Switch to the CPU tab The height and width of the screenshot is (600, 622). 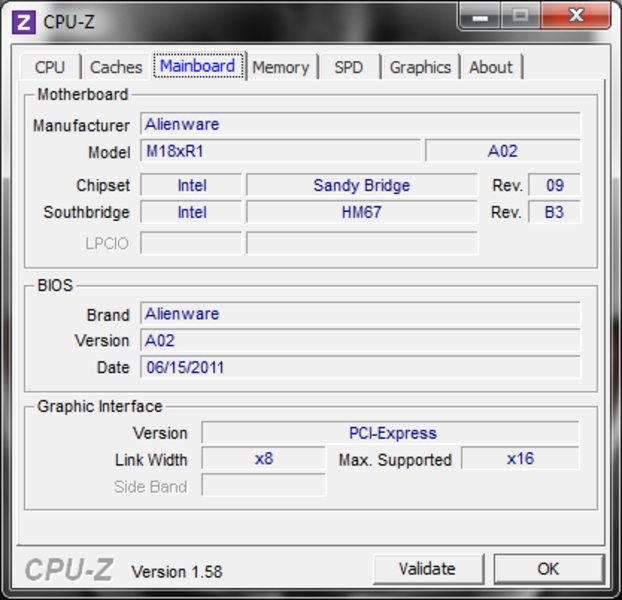(x=50, y=67)
